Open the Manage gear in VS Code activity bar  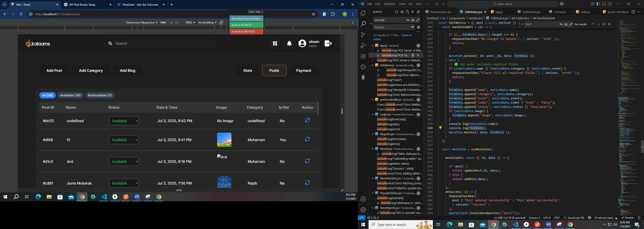coord(363,210)
